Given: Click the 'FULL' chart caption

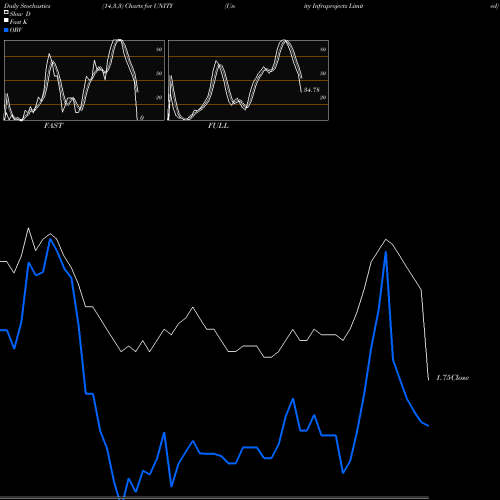Looking at the screenshot, I should click(x=218, y=125).
